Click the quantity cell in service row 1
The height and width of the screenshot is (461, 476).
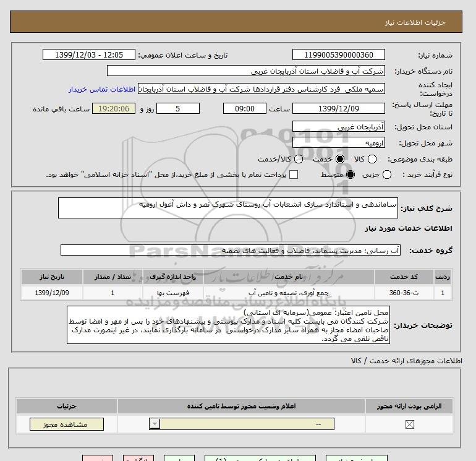coord(113,293)
